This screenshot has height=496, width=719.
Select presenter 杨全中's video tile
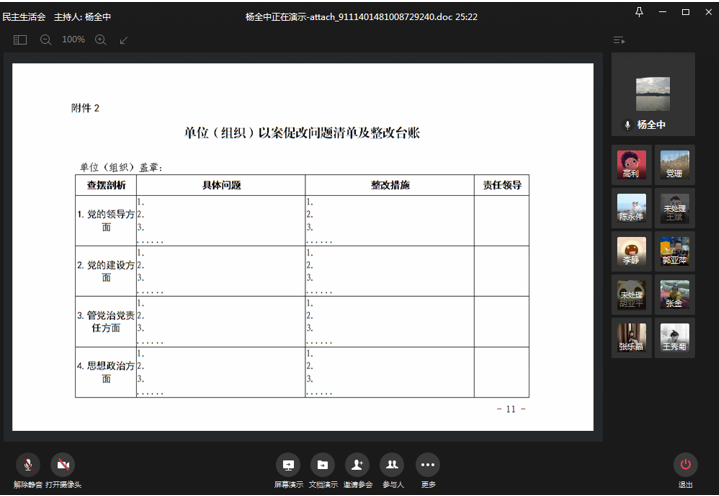tap(653, 94)
